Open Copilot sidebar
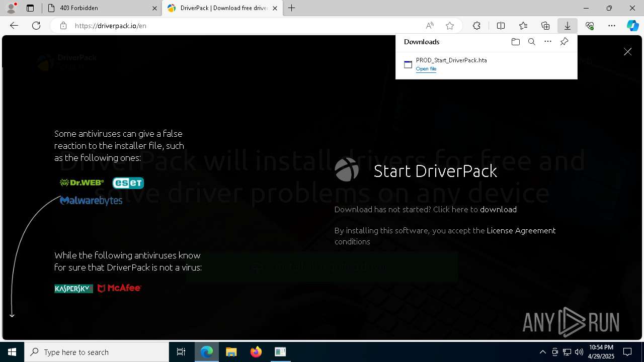Image resolution: width=644 pixels, height=362 pixels. click(x=632, y=26)
